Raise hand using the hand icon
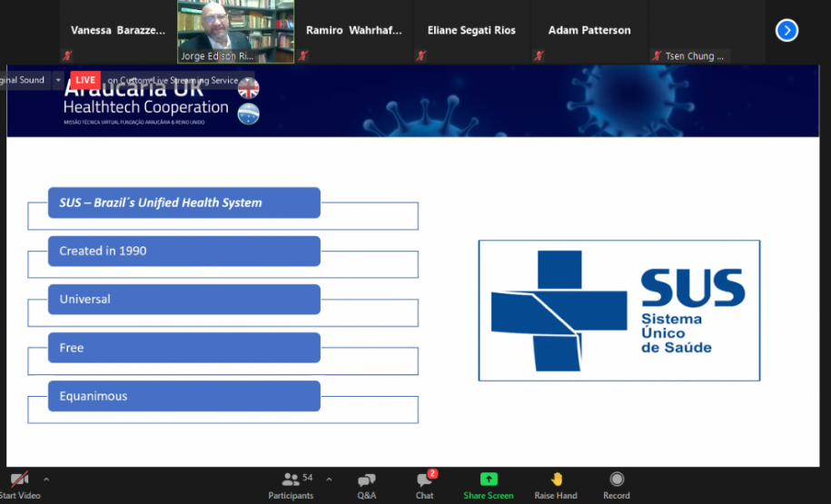Viewport: 831px width, 504px height. (556, 479)
